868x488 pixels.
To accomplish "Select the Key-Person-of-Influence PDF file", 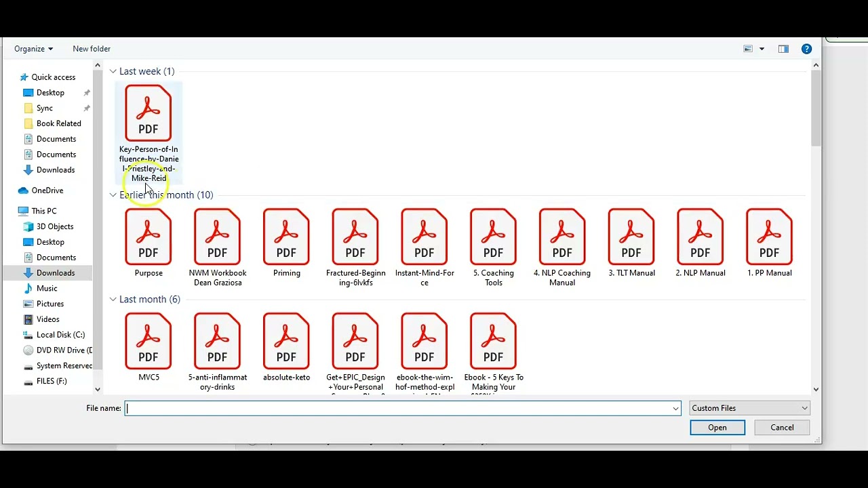I will (x=149, y=133).
